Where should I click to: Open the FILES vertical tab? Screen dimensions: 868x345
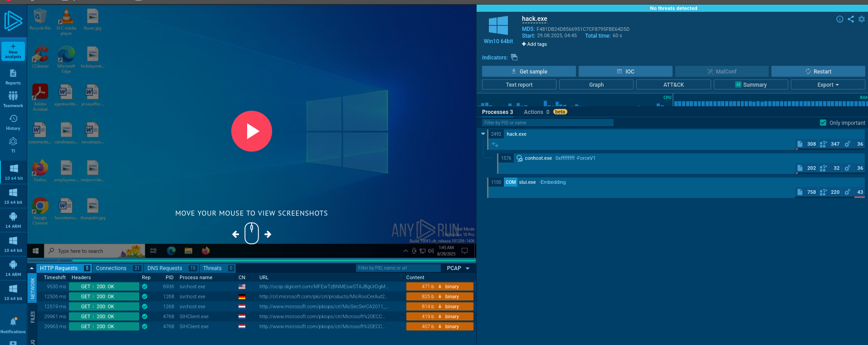click(33, 317)
